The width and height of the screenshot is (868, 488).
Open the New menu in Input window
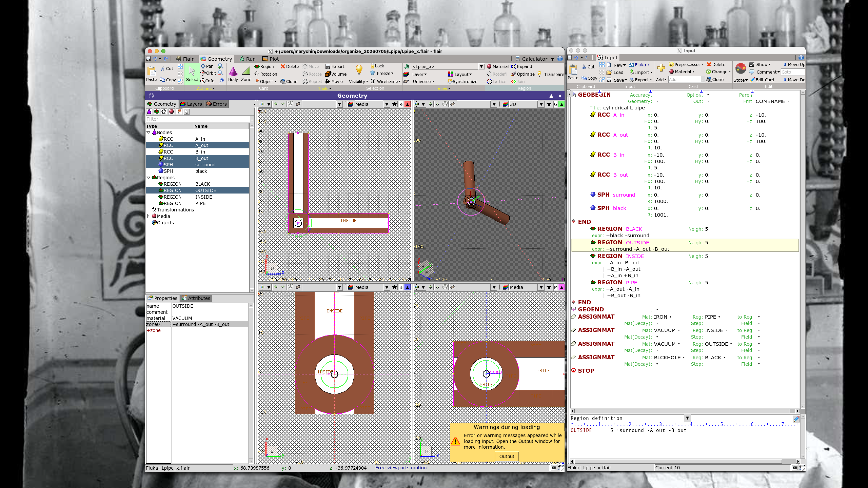pos(616,65)
